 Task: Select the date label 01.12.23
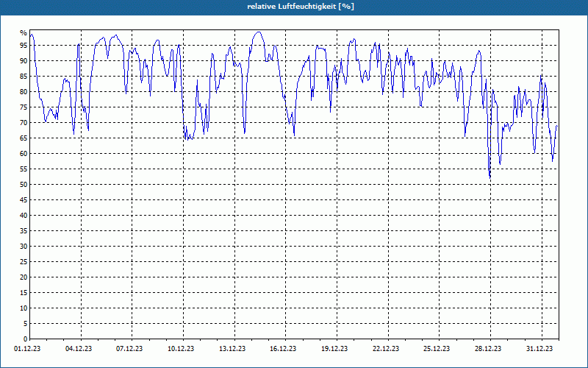point(27,349)
